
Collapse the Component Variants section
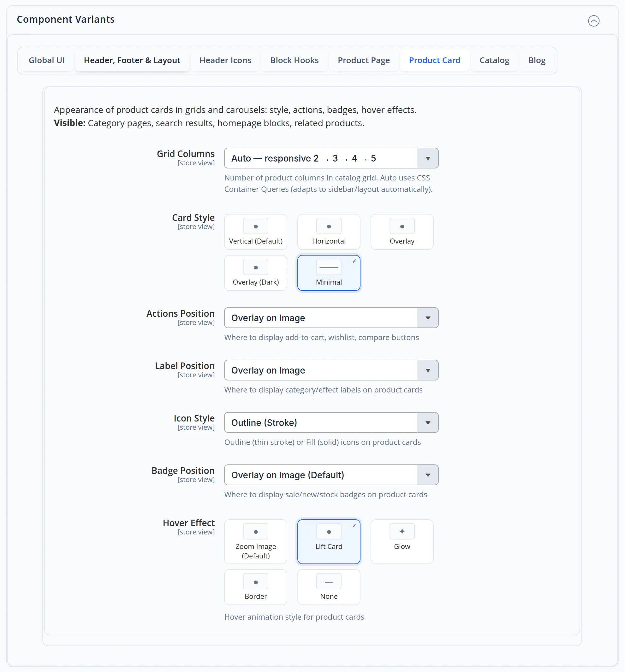pyautogui.click(x=593, y=21)
